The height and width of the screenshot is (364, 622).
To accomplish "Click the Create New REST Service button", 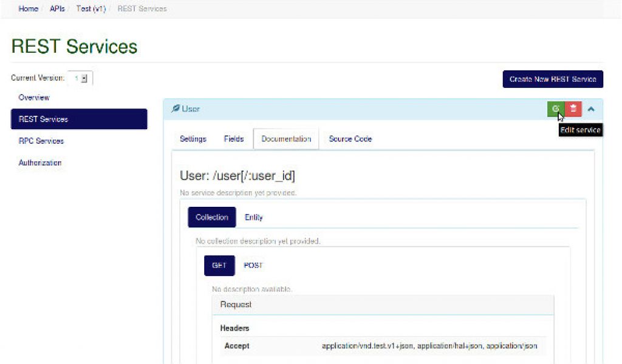I will coord(552,79).
